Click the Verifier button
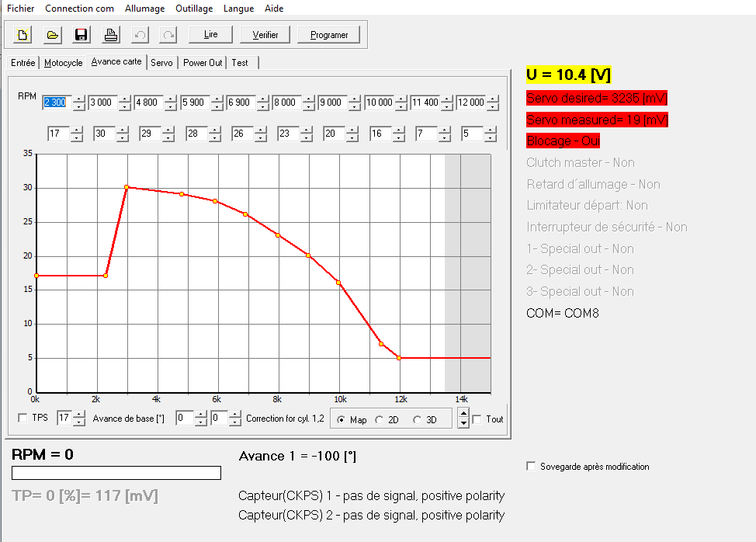This screenshot has width=756, height=542. 265,35
